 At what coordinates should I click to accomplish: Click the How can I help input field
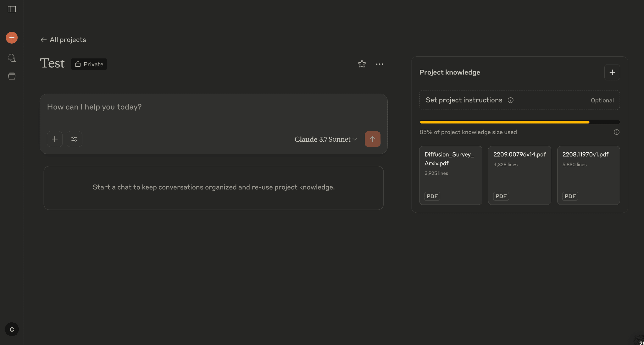click(201, 107)
